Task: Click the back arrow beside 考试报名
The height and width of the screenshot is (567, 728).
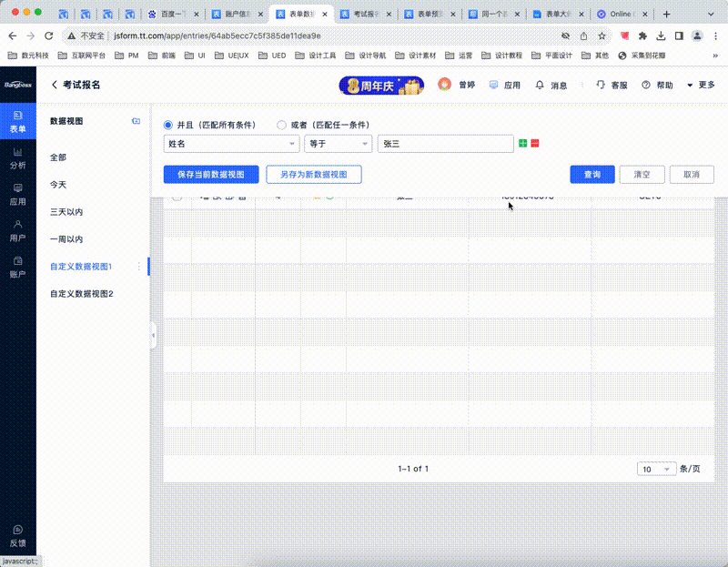Action: pos(55,85)
